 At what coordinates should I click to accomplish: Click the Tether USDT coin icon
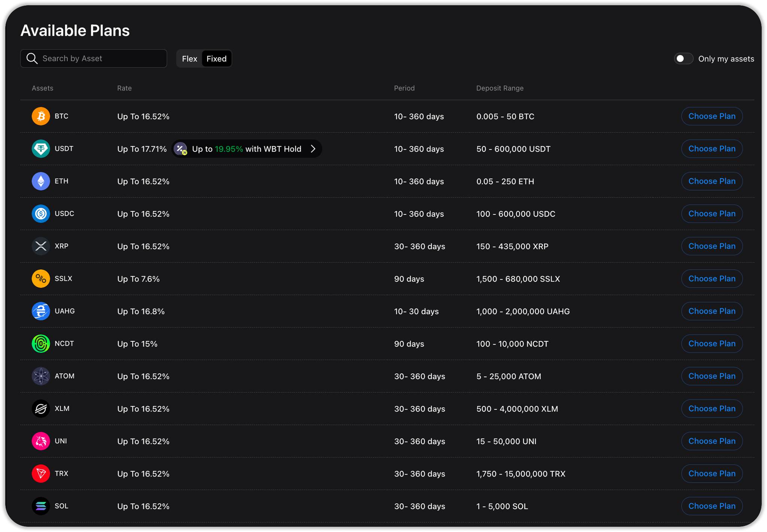click(41, 149)
